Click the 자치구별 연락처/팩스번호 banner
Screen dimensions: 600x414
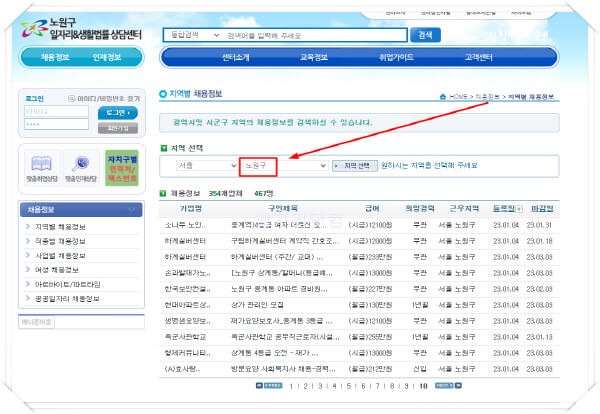coord(122,168)
